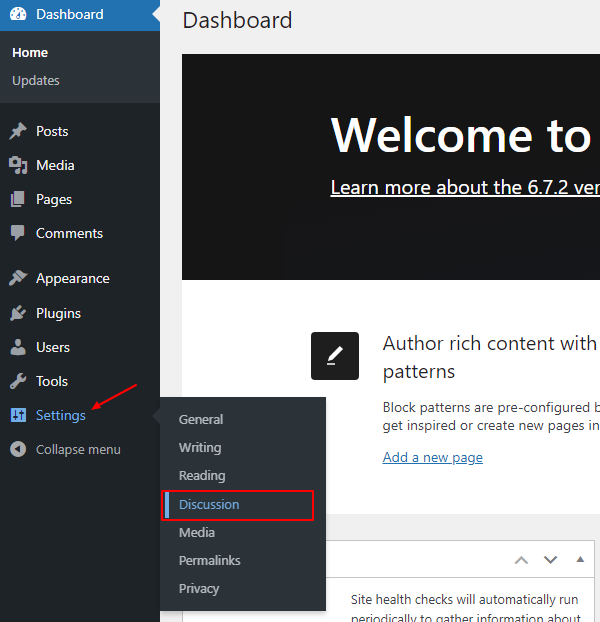Open the Users menu

pyautogui.click(x=53, y=347)
